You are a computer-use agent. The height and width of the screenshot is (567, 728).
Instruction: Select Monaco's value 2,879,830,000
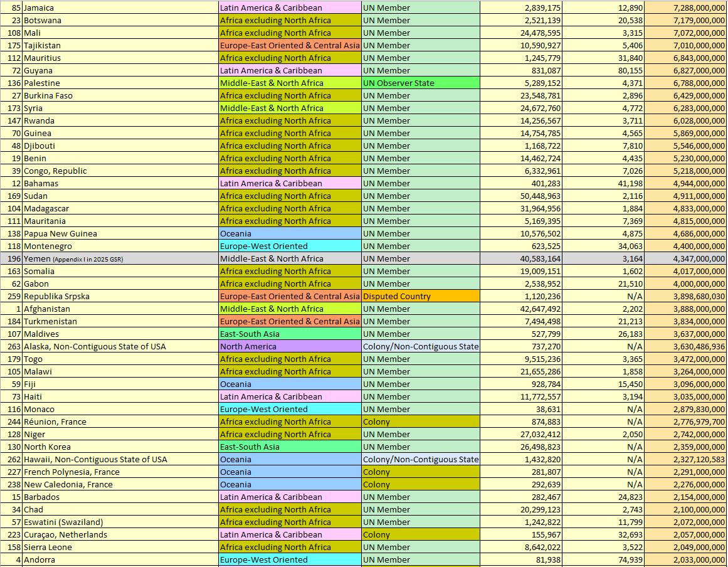686,409
